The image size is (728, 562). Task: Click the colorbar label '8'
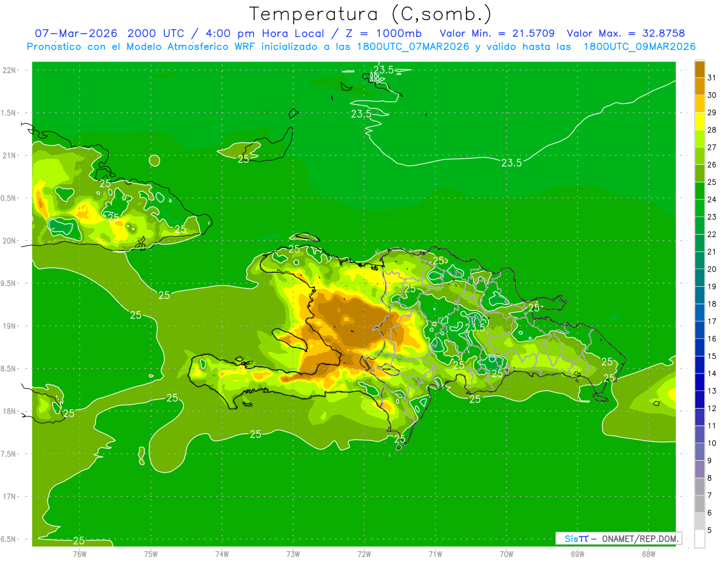(710, 478)
